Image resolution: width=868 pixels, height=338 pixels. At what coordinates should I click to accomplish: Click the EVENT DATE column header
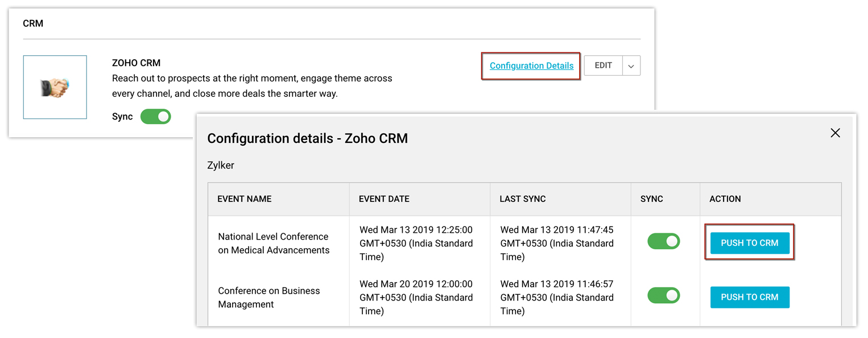pyautogui.click(x=384, y=199)
